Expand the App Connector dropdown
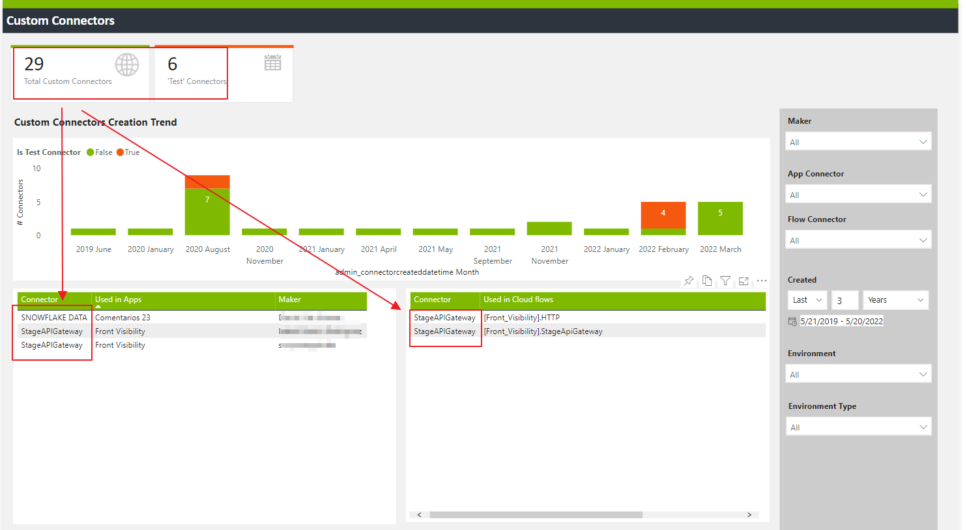 point(858,193)
